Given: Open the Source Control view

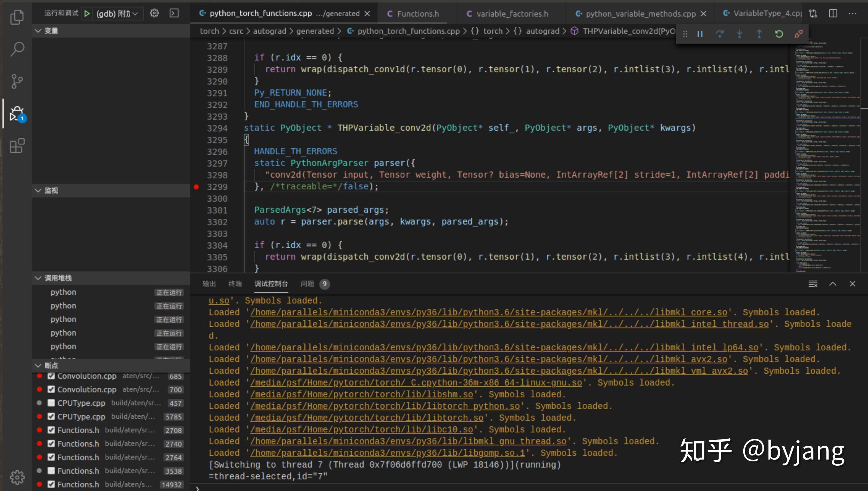Looking at the screenshot, I should [x=17, y=81].
